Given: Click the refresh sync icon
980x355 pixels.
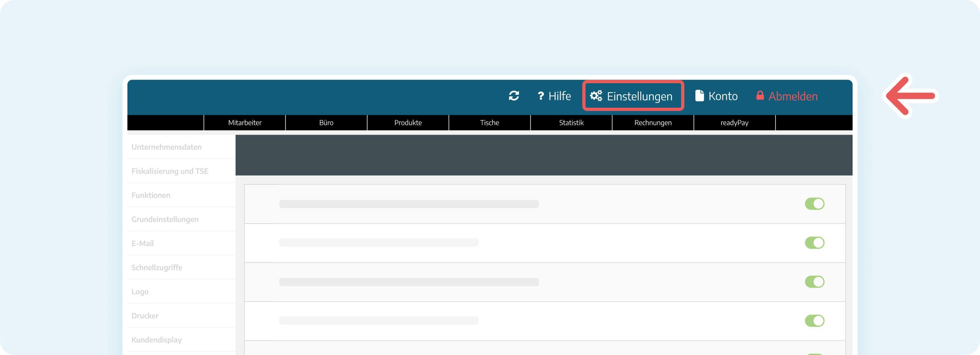Looking at the screenshot, I should point(514,96).
